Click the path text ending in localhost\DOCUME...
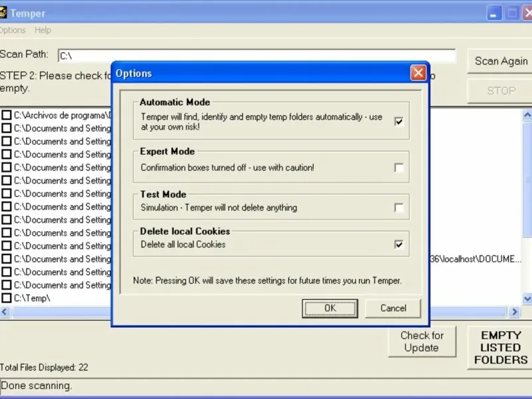This screenshot has width=532, height=399. [x=475, y=259]
